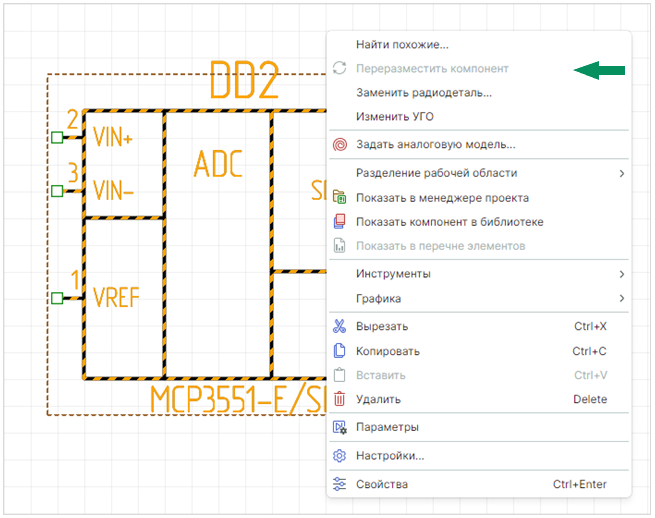Open Разделение рабочей области submenu
The image size is (655, 518).
point(479,173)
